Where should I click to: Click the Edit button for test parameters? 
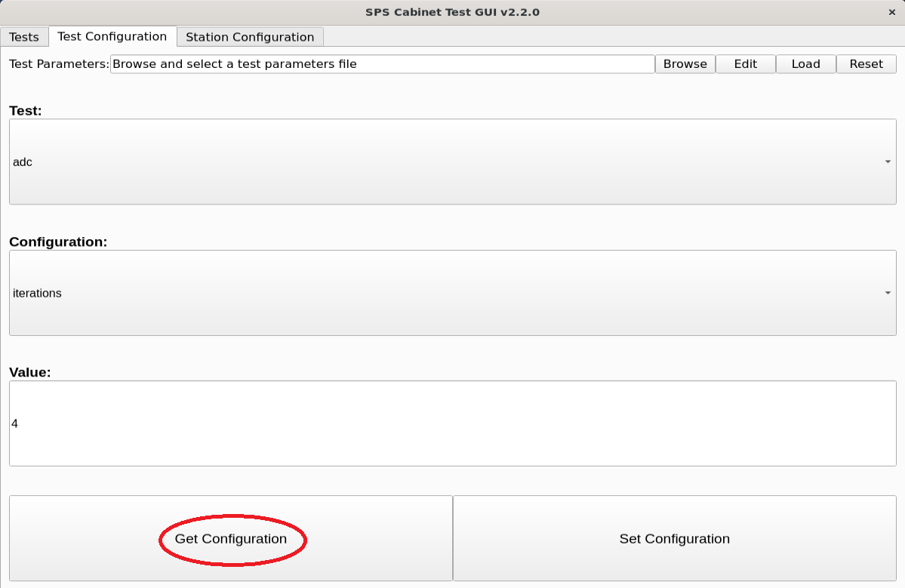[745, 64]
